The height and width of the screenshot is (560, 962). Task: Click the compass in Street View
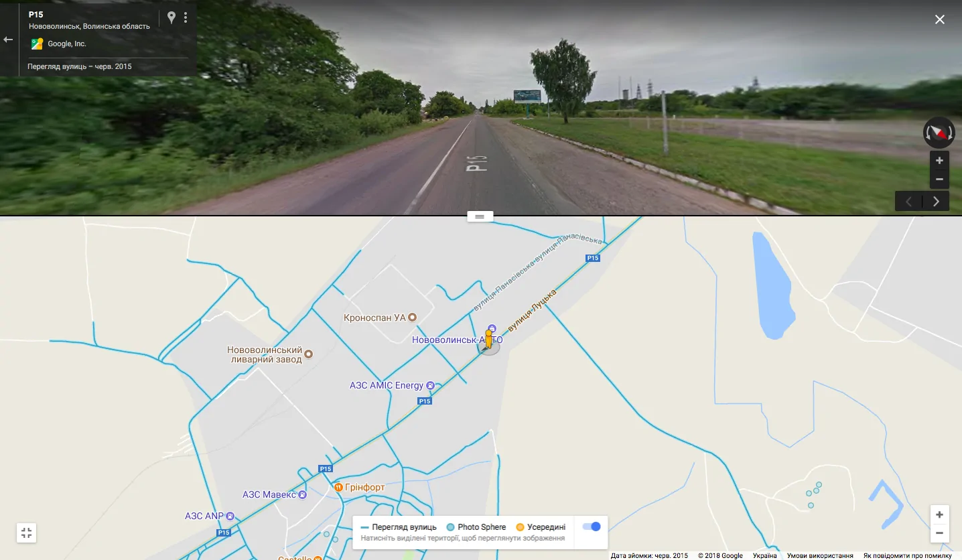pyautogui.click(x=939, y=132)
